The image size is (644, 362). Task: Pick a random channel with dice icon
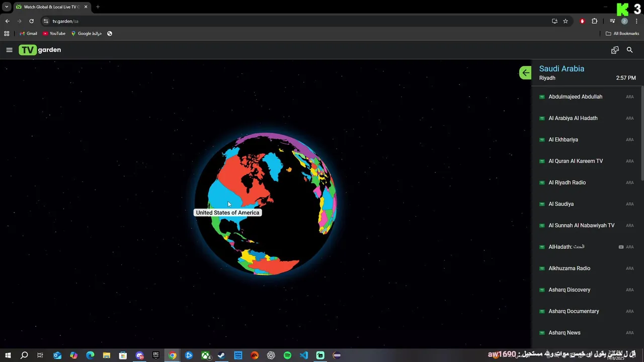[615, 50]
